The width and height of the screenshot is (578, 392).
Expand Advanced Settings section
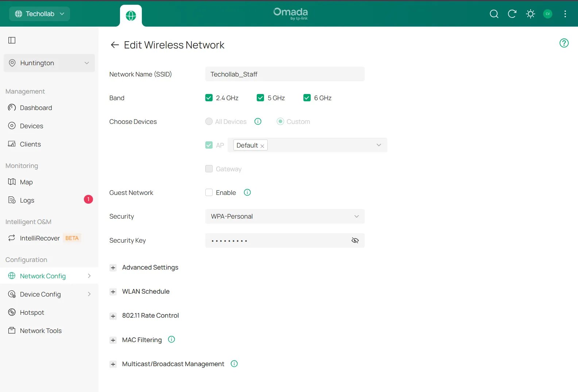113,268
